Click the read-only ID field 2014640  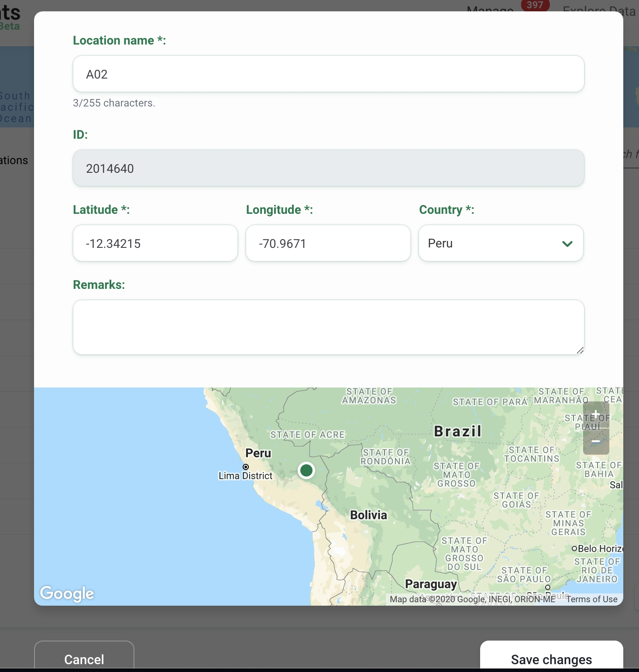328,168
